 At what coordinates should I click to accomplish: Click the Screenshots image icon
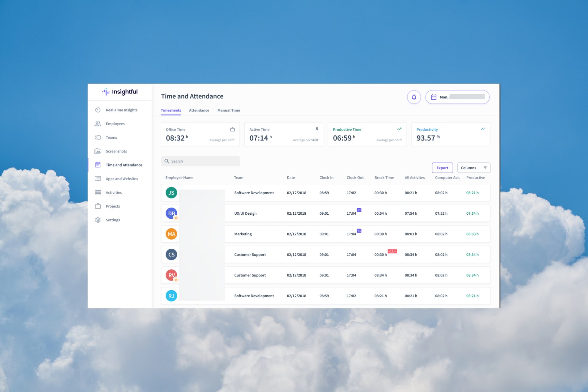pyautogui.click(x=98, y=151)
